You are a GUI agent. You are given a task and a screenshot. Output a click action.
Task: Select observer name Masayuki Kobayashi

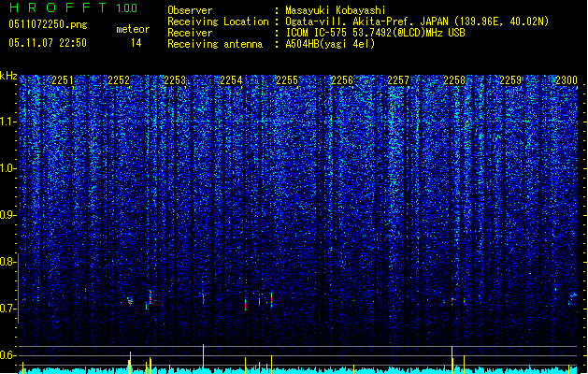tap(336, 10)
